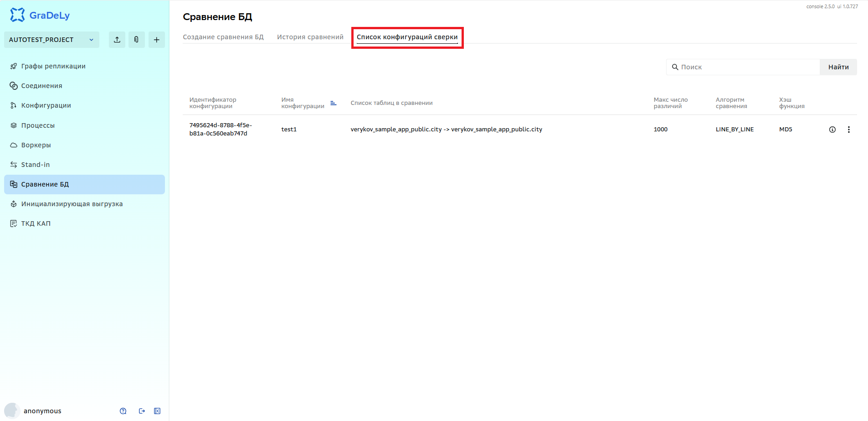868x421 pixels.
Task: Click the paperclip attachment icon button
Action: point(136,40)
